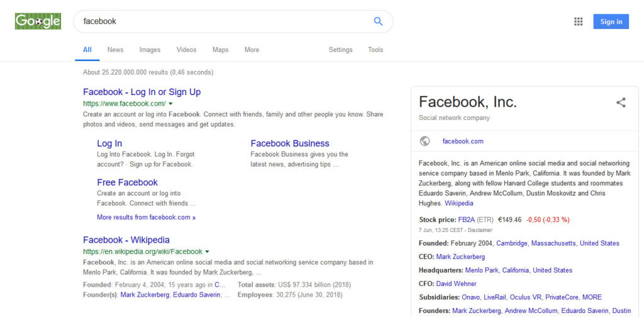Click MORE in Subsidiaries row
This screenshot has height=318, width=644.
coord(592,297)
